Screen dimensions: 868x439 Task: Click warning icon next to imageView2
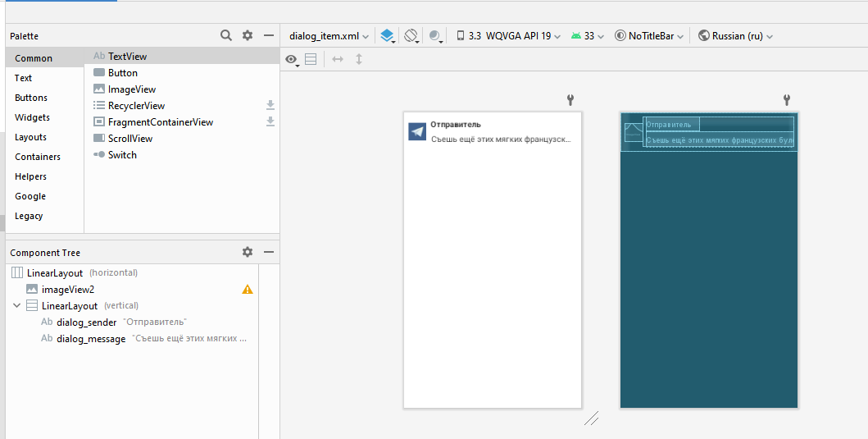[248, 289]
